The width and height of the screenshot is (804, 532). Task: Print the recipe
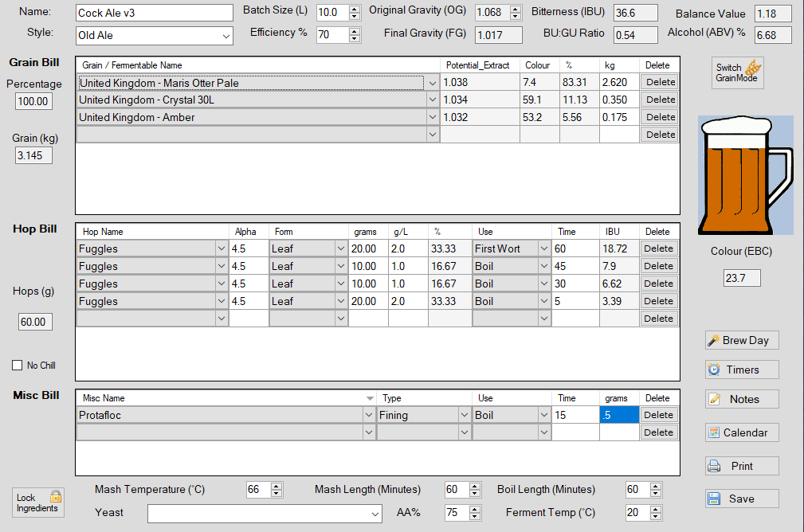tap(741, 466)
